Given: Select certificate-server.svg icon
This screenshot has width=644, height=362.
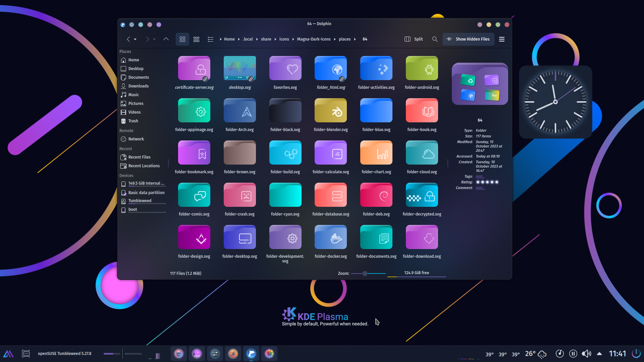Looking at the screenshot, I should point(194,68).
